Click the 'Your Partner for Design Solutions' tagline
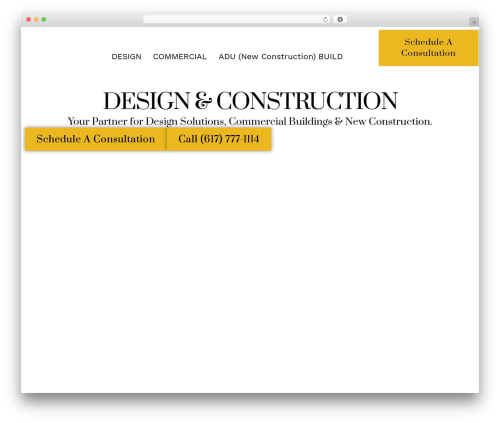500x423 pixels. [250, 121]
